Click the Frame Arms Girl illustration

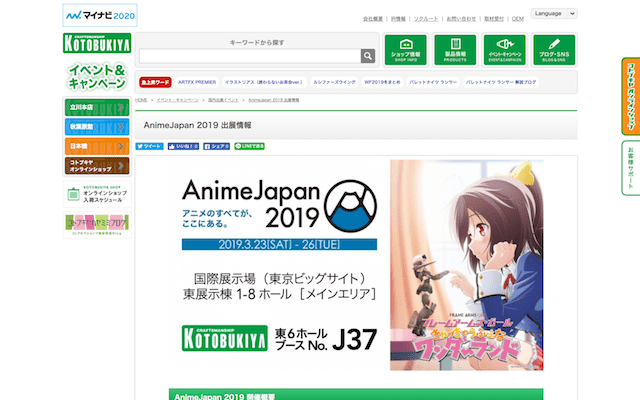click(467, 265)
